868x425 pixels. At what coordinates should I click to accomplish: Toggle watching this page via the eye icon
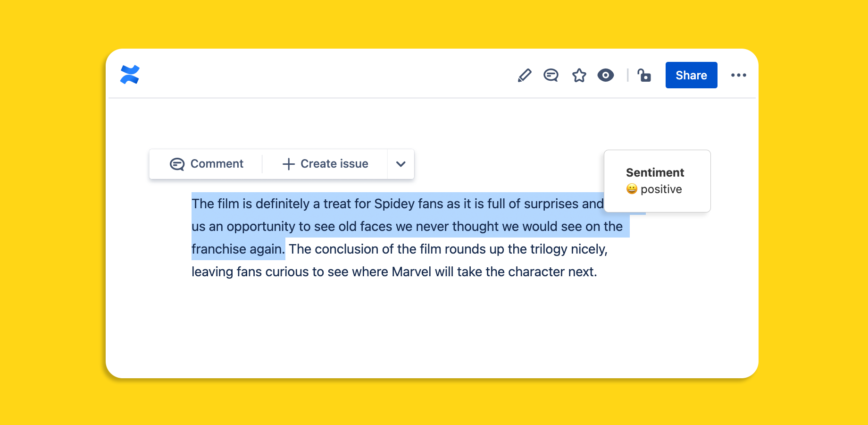(x=606, y=75)
